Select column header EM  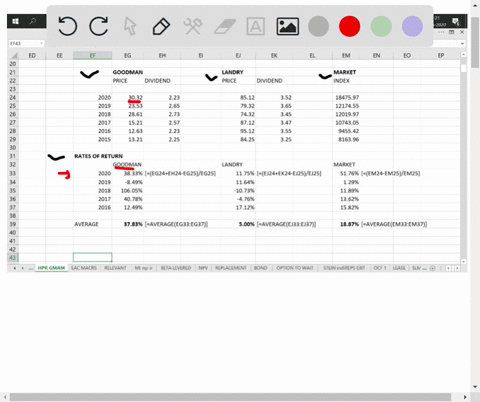click(346, 55)
